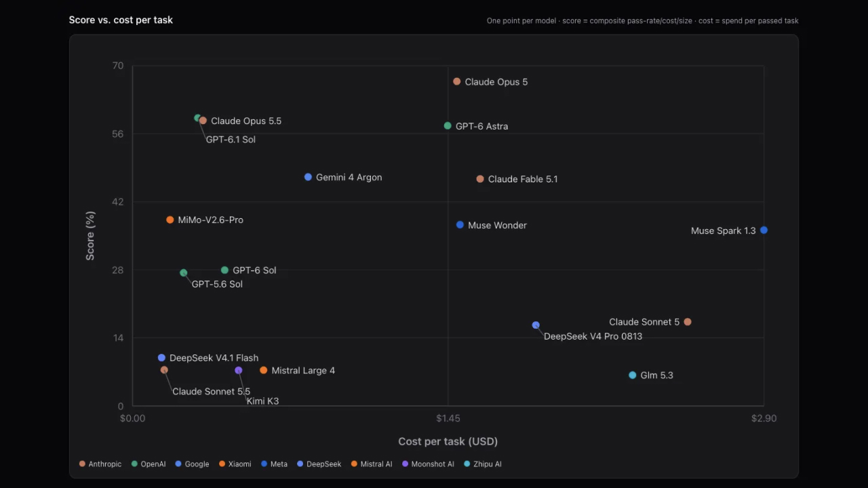The image size is (868, 488).
Task: Click the "GPT-6.1 Sol" point label
Action: click(x=231, y=140)
